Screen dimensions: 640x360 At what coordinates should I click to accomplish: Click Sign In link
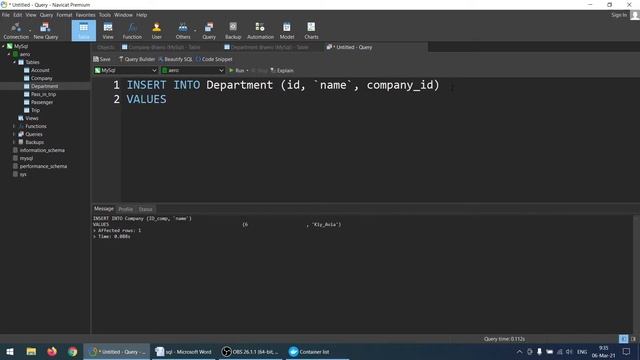point(619,15)
